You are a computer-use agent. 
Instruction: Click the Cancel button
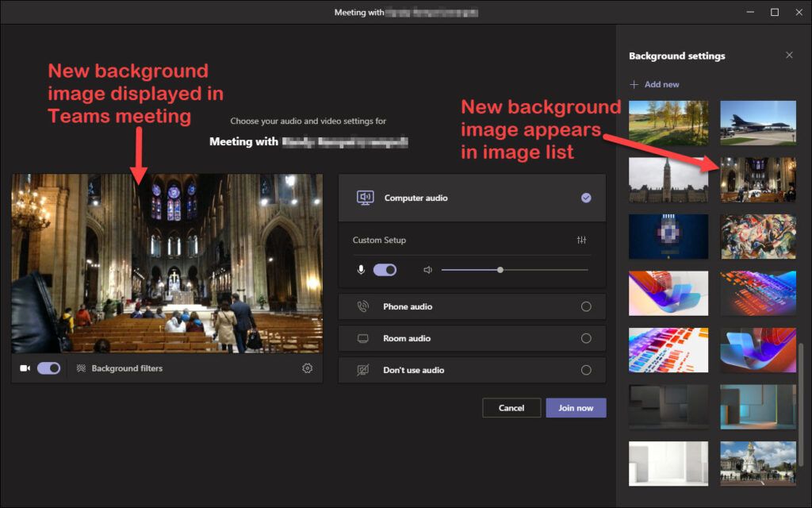(511, 408)
